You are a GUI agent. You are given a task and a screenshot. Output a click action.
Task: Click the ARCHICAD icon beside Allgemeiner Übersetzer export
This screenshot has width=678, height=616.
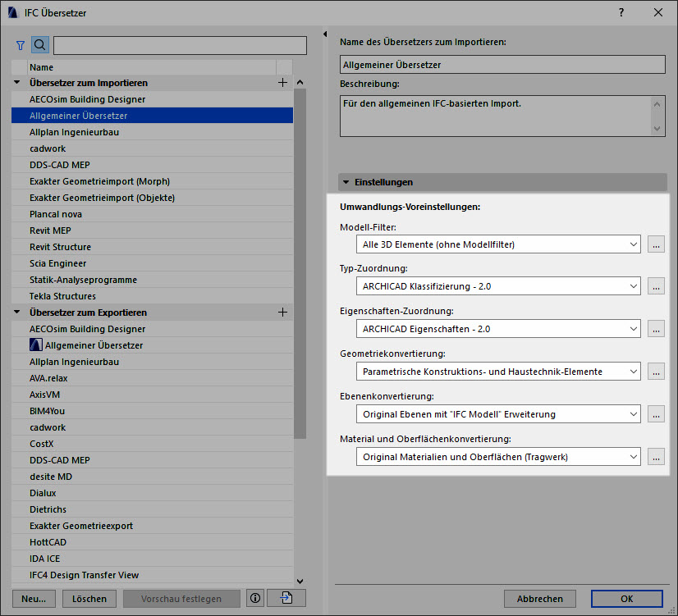click(36, 345)
